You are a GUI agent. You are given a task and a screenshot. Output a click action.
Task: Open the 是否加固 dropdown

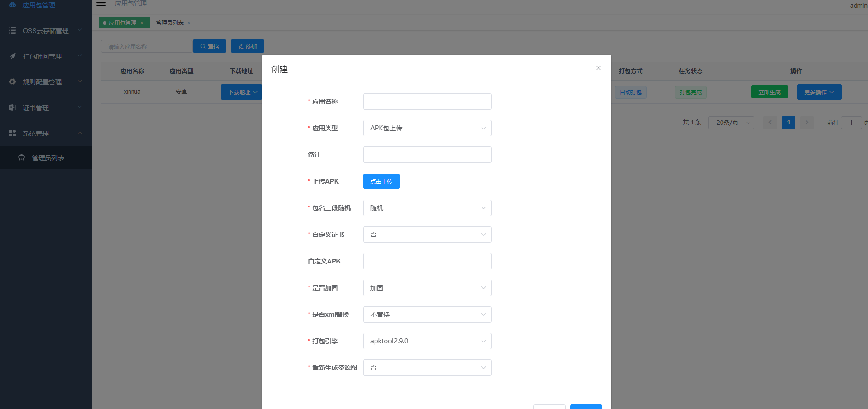[x=427, y=288]
